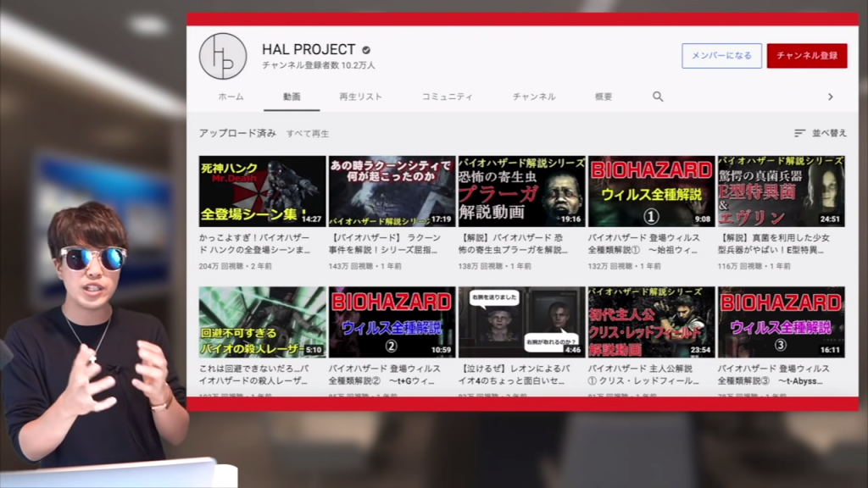Click the すべて再生 link
Image resolution: width=868 pixels, height=488 pixels.
click(308, 134)
